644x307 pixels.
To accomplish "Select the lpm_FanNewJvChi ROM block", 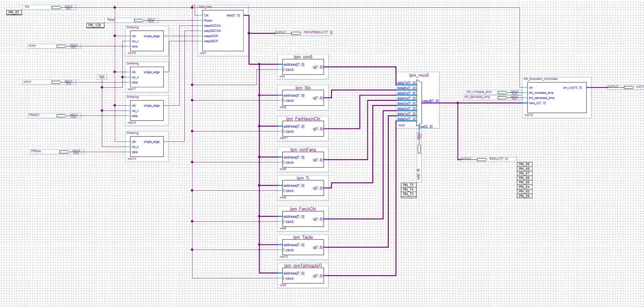I will coord(303,128).
